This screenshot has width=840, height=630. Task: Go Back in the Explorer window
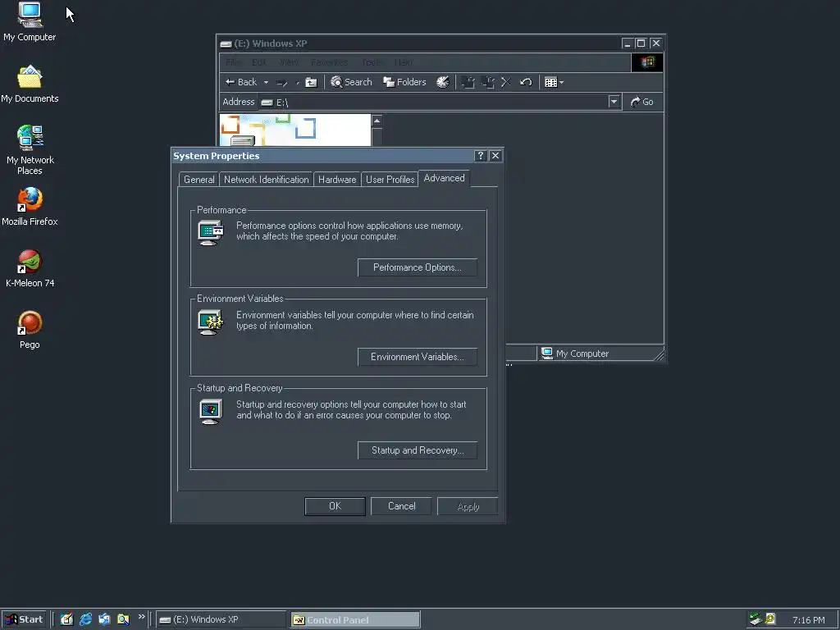tap(241, 82)
